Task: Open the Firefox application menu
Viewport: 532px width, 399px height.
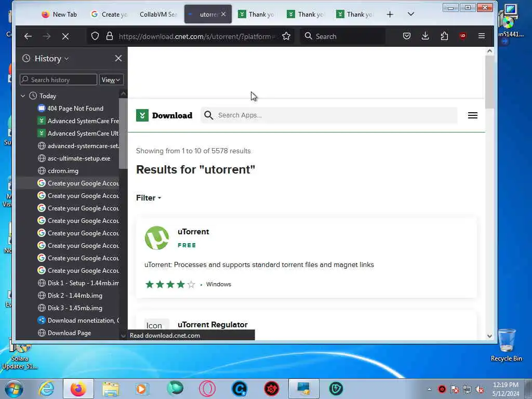Action: coord(482,36)
